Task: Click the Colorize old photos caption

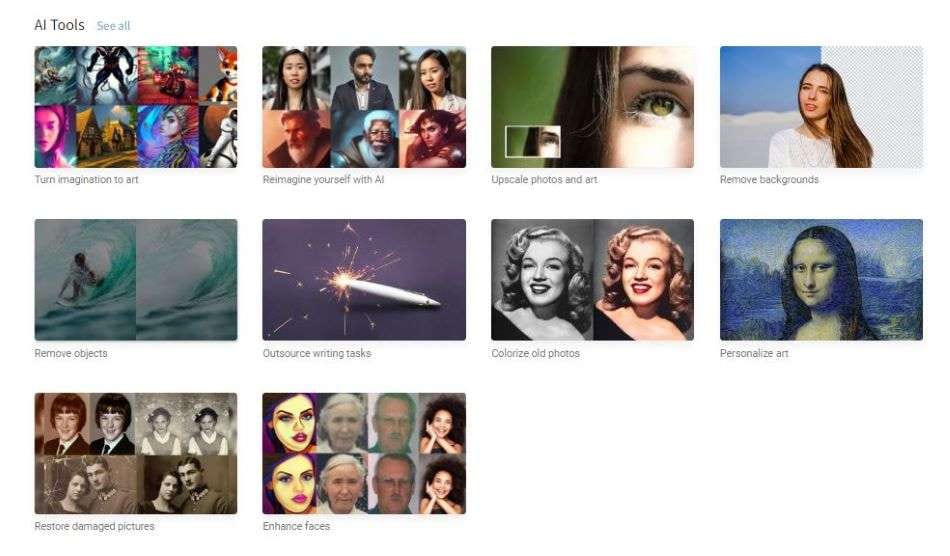Action: [x=536, y=353]
